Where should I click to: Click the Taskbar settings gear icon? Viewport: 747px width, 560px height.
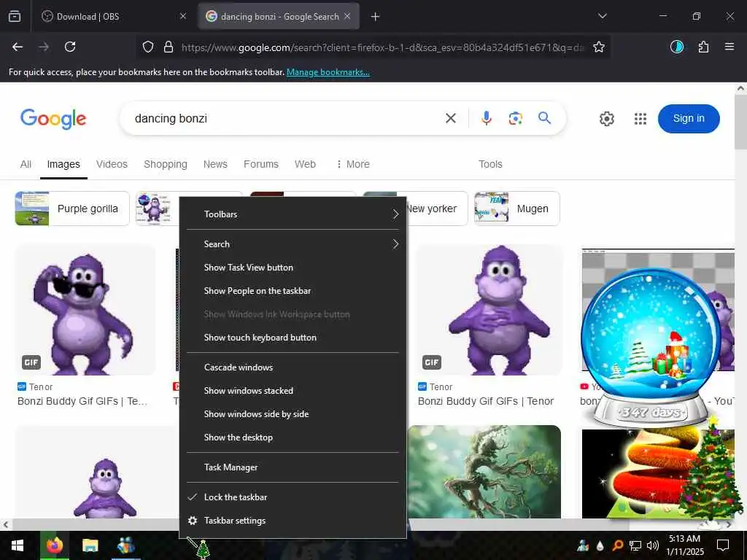click(193, 521)
